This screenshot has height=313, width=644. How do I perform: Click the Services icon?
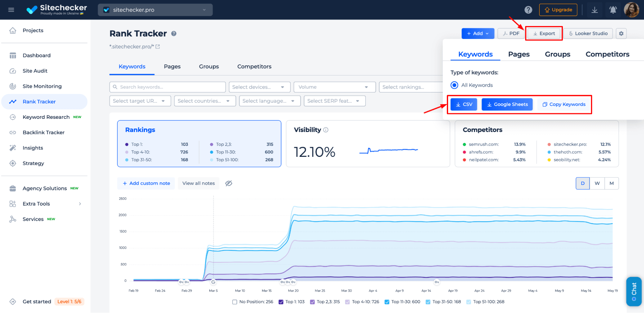[13, 219]
